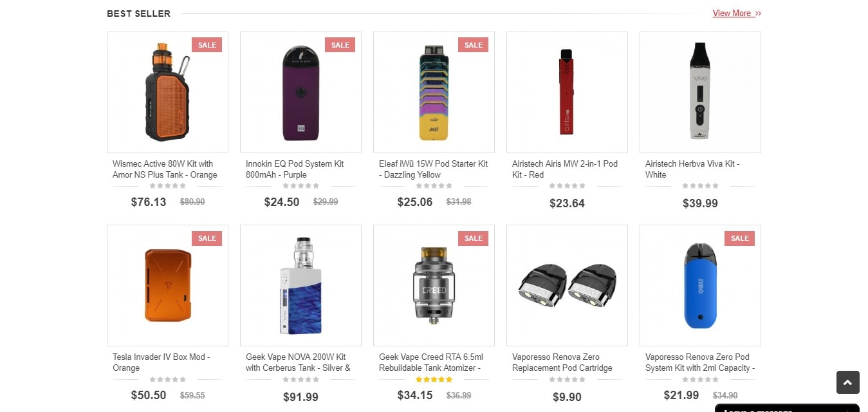
Task: View the Airistech Airis MW red product image
Action: [567, 92]
